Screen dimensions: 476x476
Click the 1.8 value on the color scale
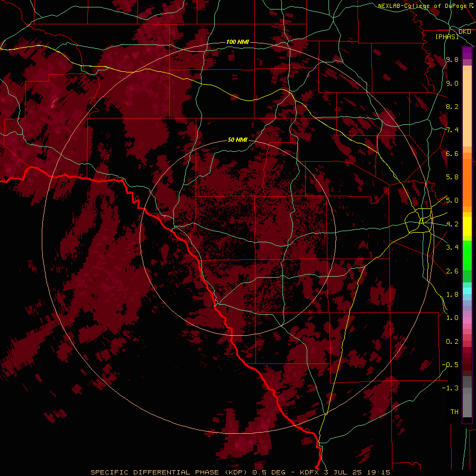coord(452,295)
